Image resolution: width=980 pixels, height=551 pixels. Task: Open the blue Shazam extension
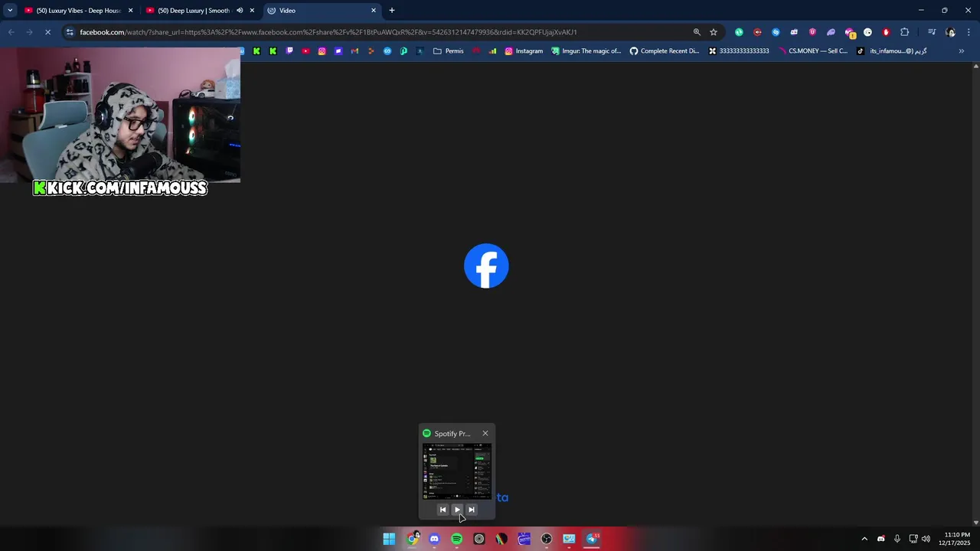point(776,32)
